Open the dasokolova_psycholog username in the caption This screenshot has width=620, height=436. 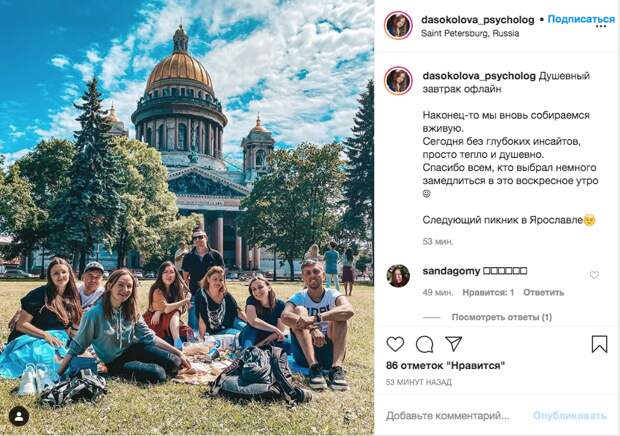click(x=479, y=76)
